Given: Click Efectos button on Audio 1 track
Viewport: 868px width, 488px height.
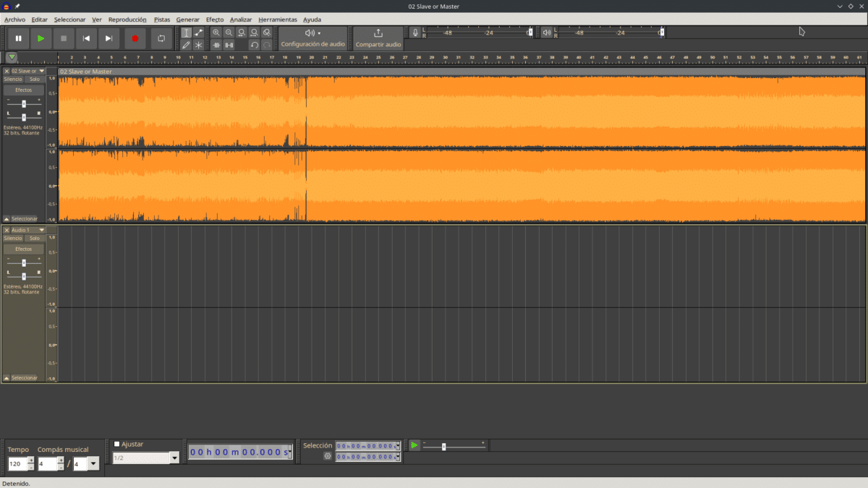Looking at the screenshot, I should pyautogui.click(x=24, y=249).
